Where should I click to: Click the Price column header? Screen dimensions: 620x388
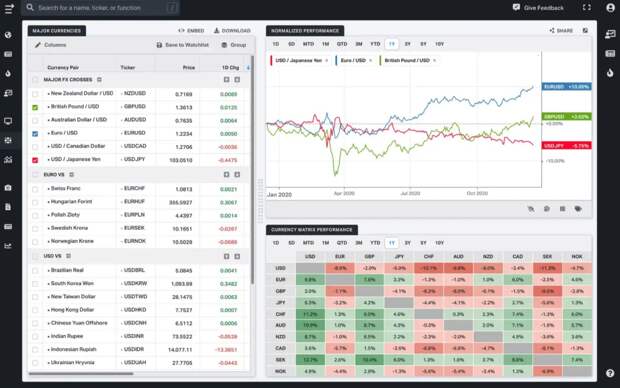189,68
